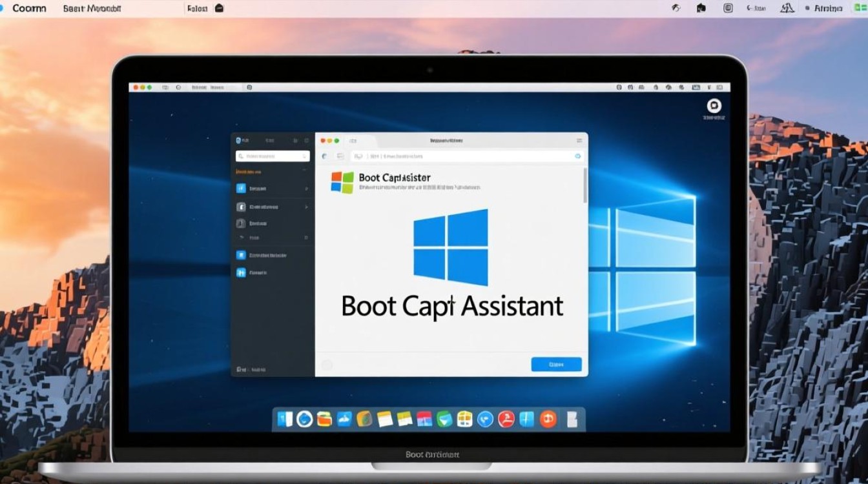Open the hamburger menu at the window's top-right
Image resolution: width=868 pixels, height=484 pixels.
579,140
